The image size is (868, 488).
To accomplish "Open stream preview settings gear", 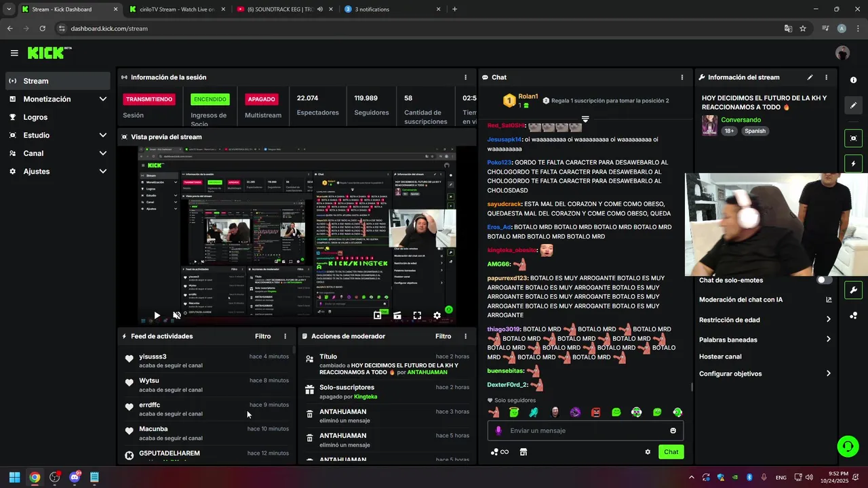I will pos(437,315).
